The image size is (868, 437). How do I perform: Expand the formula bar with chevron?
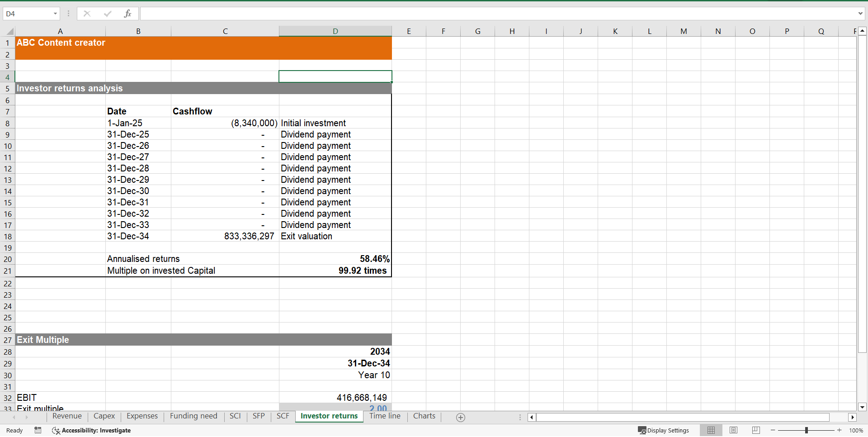coord(860,14)
